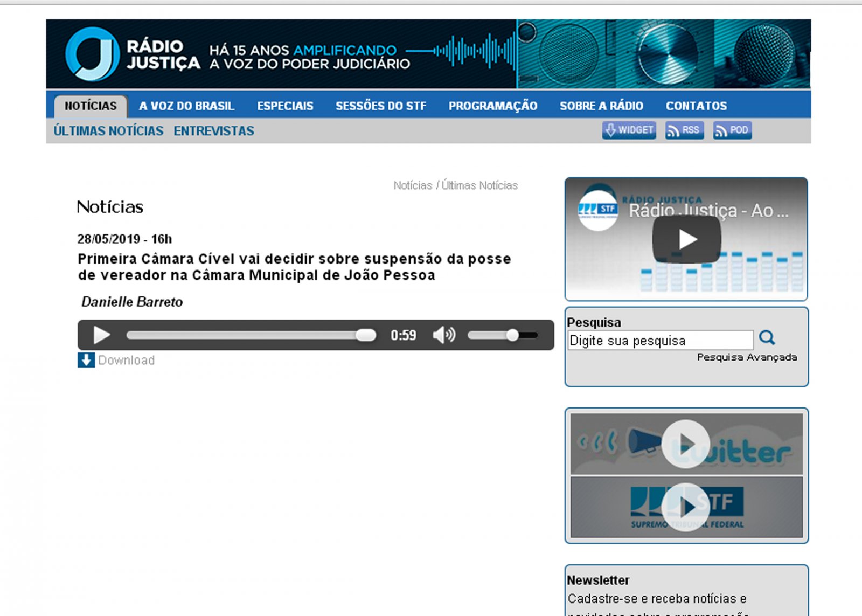Screen dimensions: 862x616
Task: Open the Twitter banner
Action: pos(686,444)
